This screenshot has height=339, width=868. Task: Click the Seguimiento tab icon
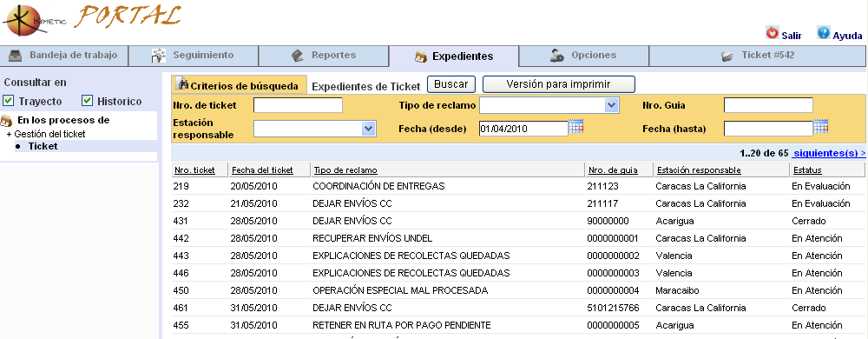pyautogui.click(x=159, y=56)
